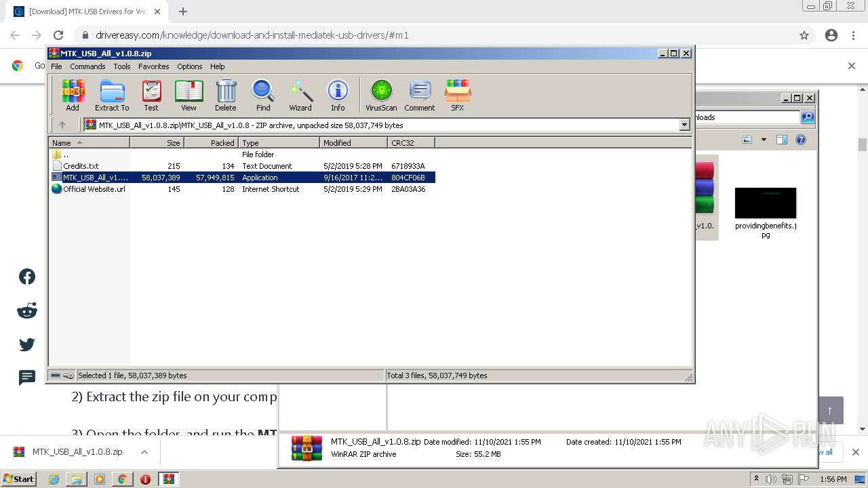Open Explorer view options dropdown arrow

click(764, 140)
